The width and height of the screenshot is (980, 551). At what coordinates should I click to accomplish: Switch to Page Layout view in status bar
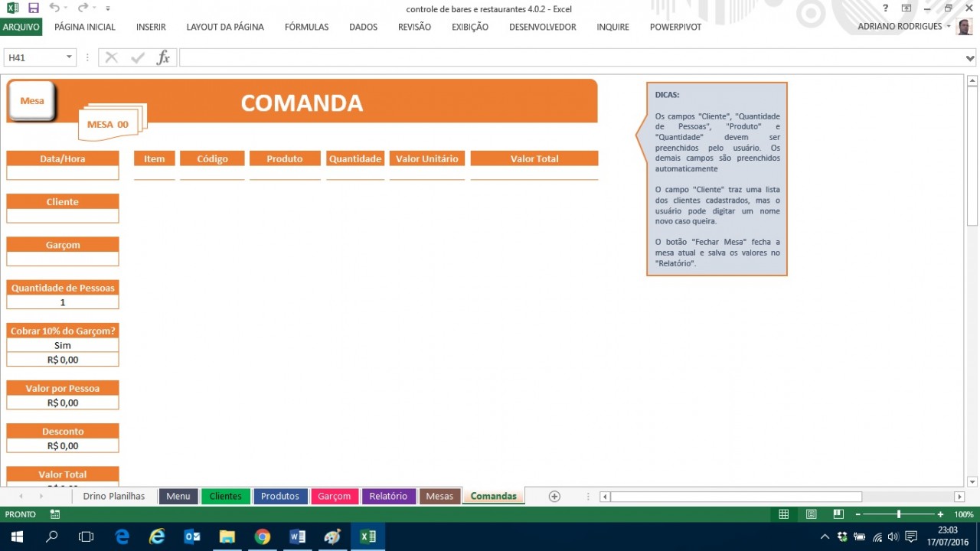coord(811,514)
